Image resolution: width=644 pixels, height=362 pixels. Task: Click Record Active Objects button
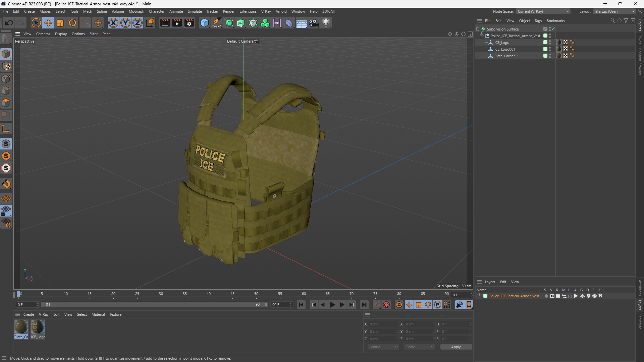377,305
